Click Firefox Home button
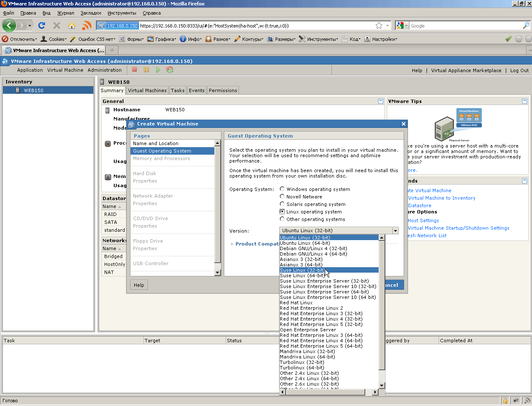Viewport: 532px width, 406px height. tap(72, 25)
